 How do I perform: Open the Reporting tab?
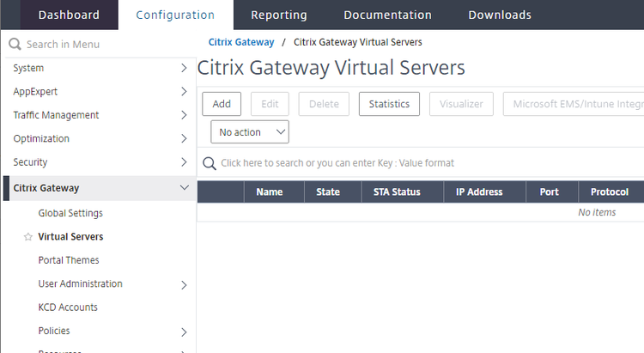point(279,15)
